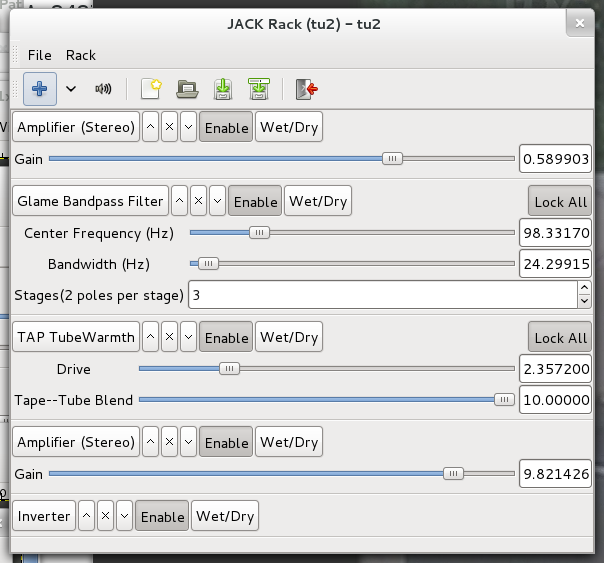Move the Inverter plugin down

pos(124,516)
